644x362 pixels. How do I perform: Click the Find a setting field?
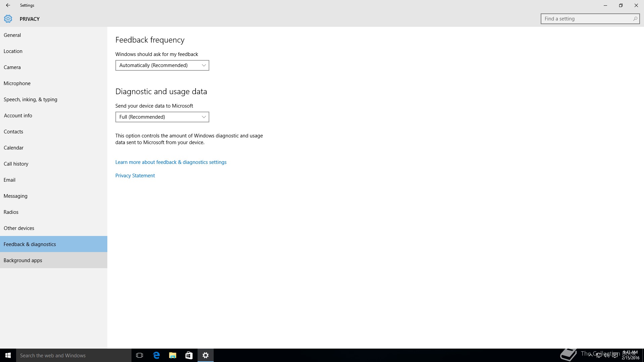[x=587, y=19]
